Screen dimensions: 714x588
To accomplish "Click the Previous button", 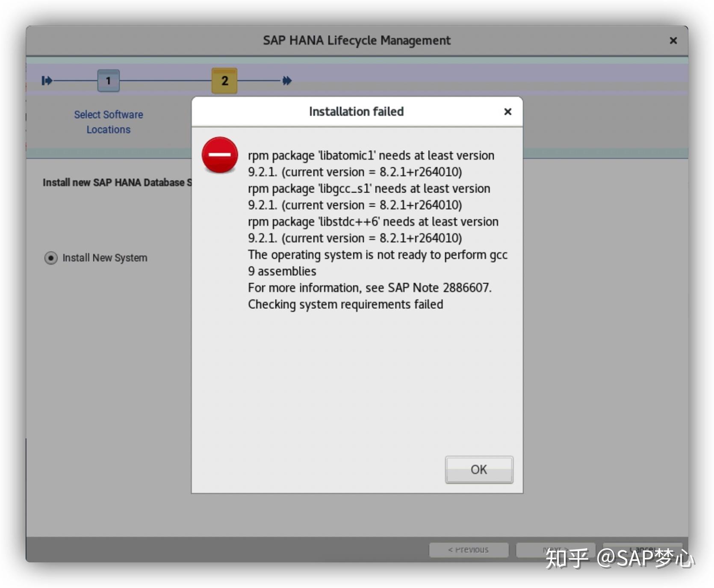I will click(469, 550).
